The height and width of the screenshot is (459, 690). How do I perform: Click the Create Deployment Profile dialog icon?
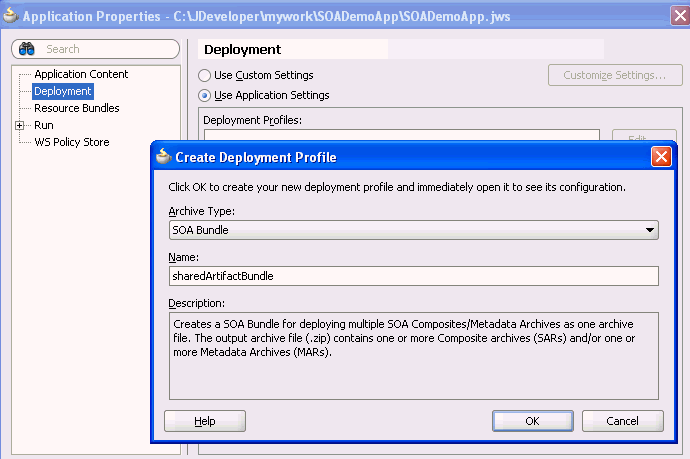[164, 157]
